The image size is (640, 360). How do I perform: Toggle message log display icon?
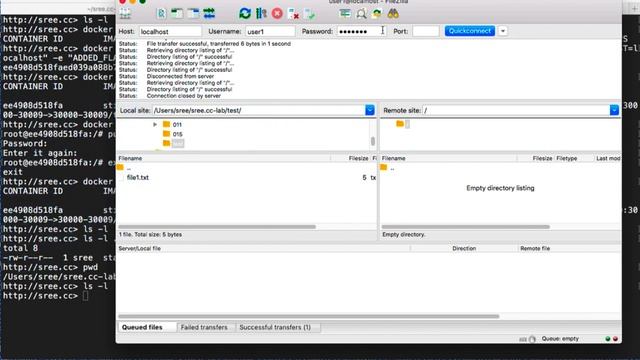click(161, 13)
